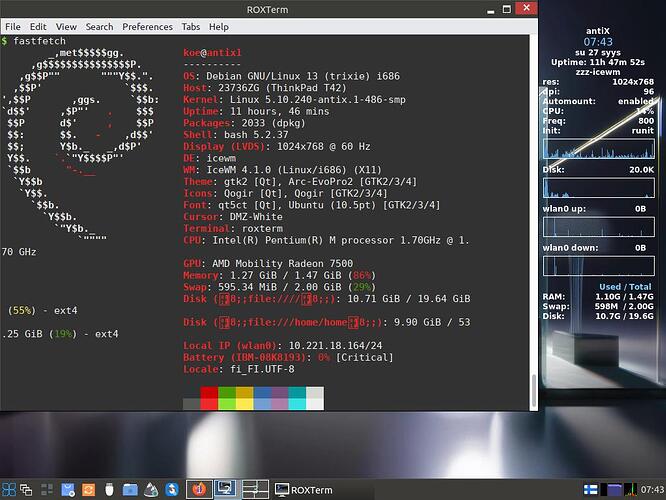Open the orange updater icon in taskbar

[x=88, y=490]
